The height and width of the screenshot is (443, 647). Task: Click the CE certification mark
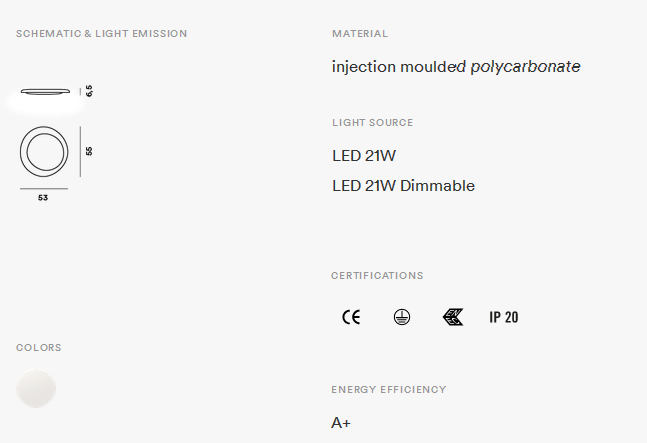pos(351,317)
